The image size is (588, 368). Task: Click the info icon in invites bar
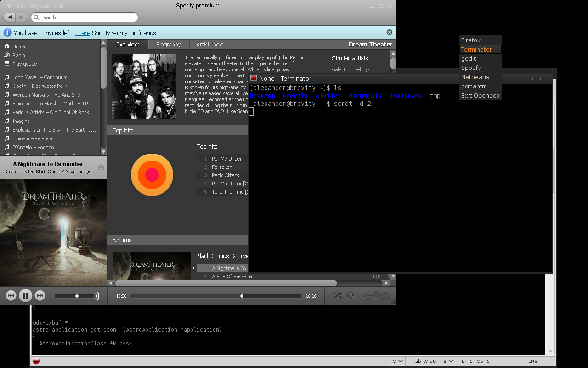7,32
